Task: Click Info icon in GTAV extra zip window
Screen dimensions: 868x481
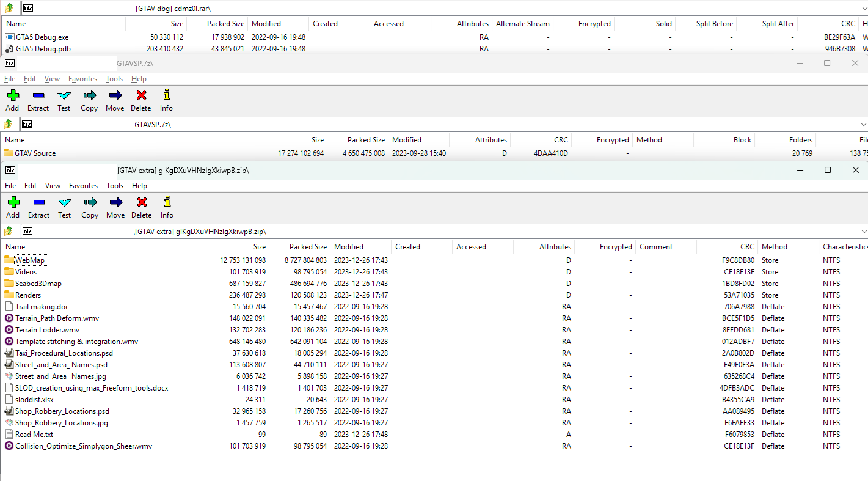Action: pos(167,202)
